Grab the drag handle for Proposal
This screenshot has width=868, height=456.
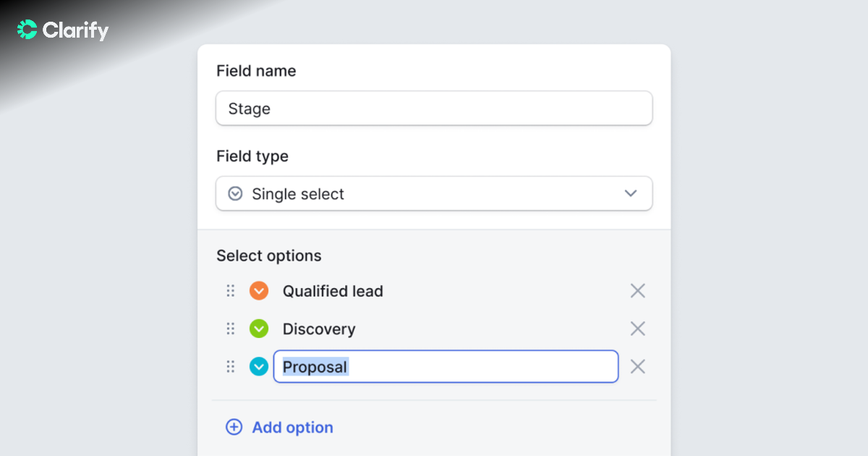click(231, 366)
